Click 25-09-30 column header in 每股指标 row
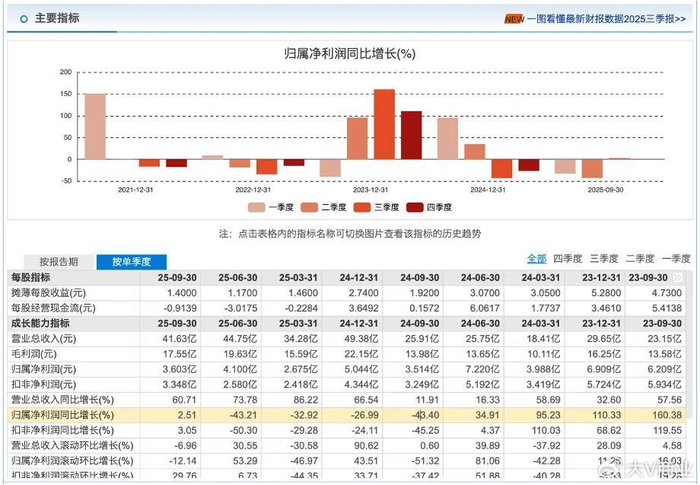 [177, 277]
